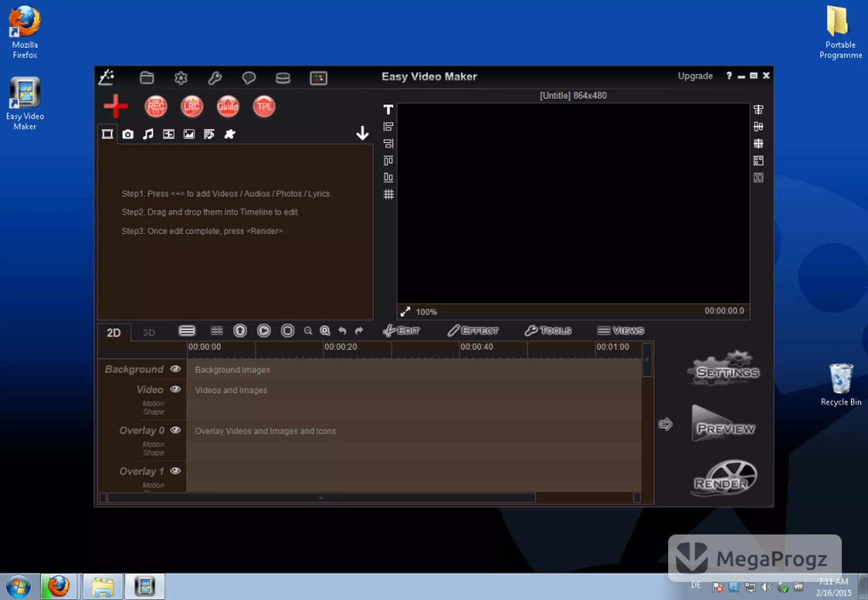Click the align bottom icon beside preview

coord(388,177)
